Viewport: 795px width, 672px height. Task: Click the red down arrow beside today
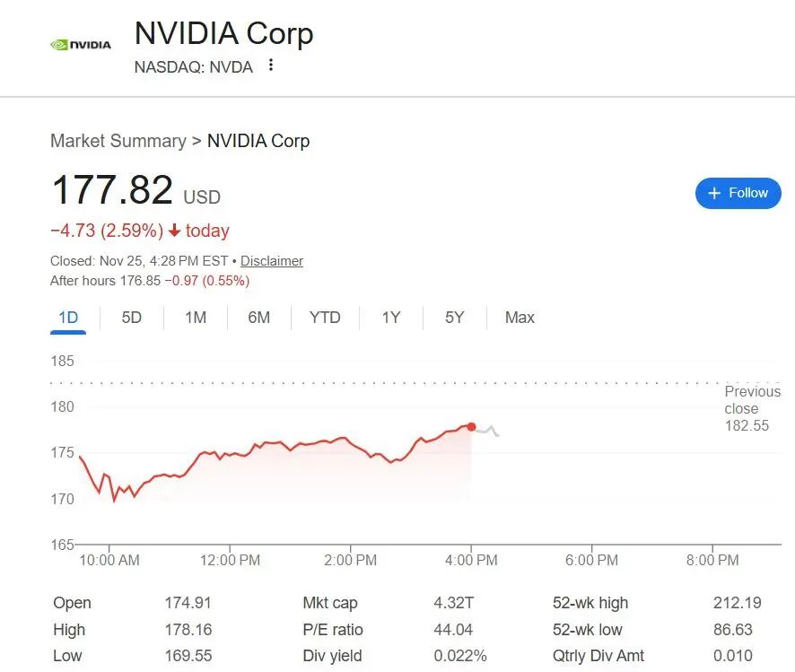click(x=174, y=231)
